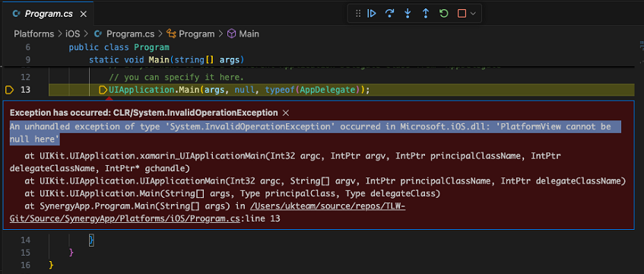This screenshot has width=644, height=274.
Task: Click the Step Over debug icon
Action: (389, 14)
